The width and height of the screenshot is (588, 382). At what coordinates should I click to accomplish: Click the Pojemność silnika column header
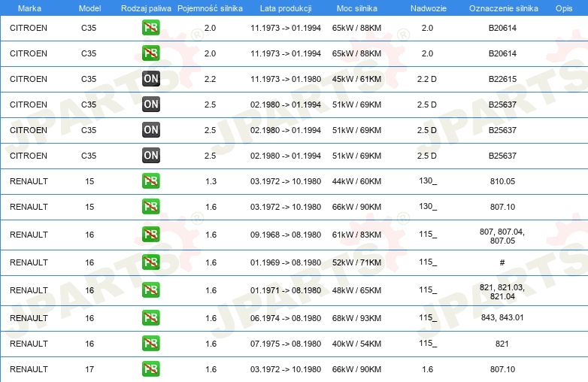(x=210, y=8)
